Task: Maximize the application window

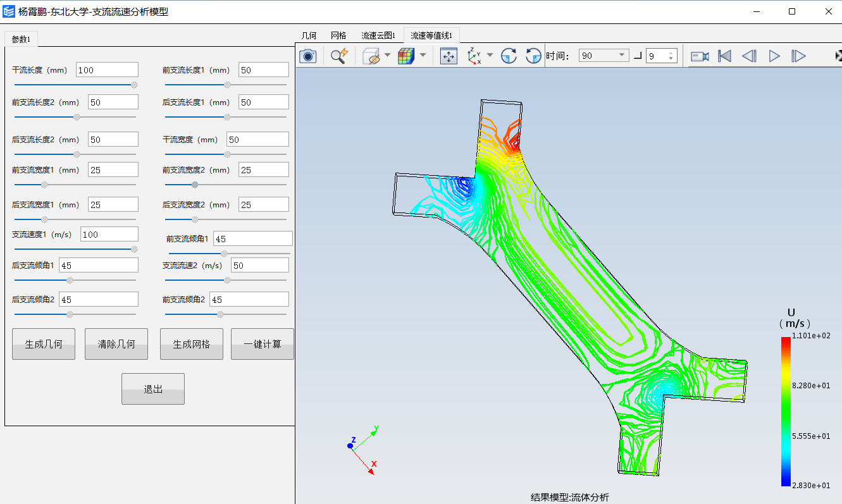Action: [791, 11]
